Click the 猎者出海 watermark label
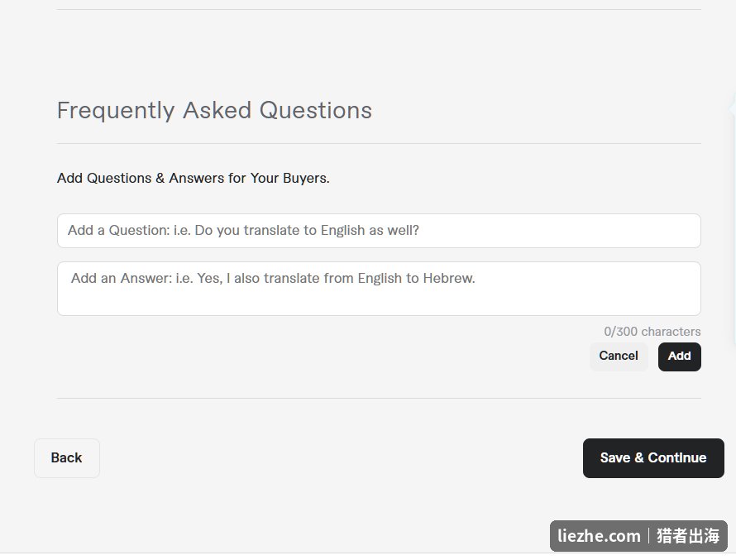Screen dimensions: 736x560 pyautogui.click(x=688, y=535)
